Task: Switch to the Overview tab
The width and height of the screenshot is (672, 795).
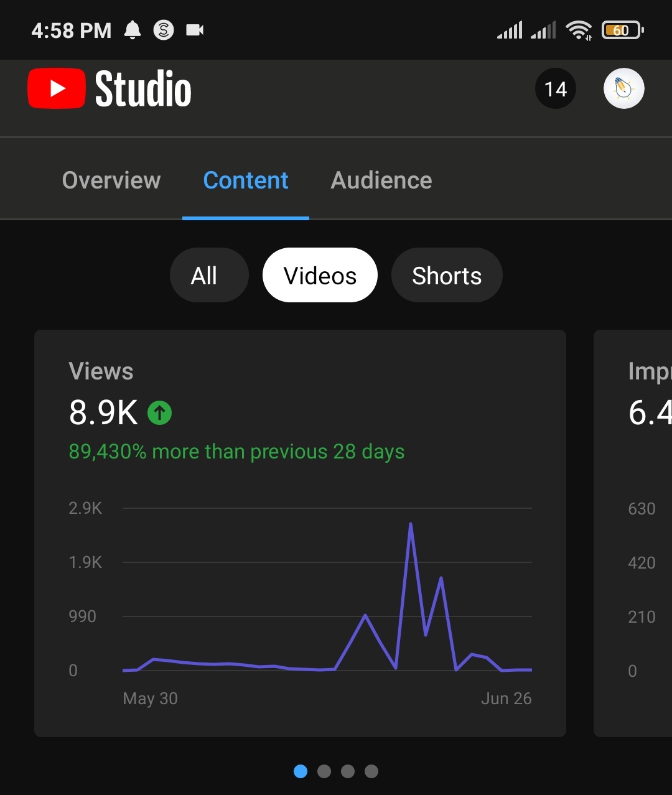Action: tap(111, 180)
